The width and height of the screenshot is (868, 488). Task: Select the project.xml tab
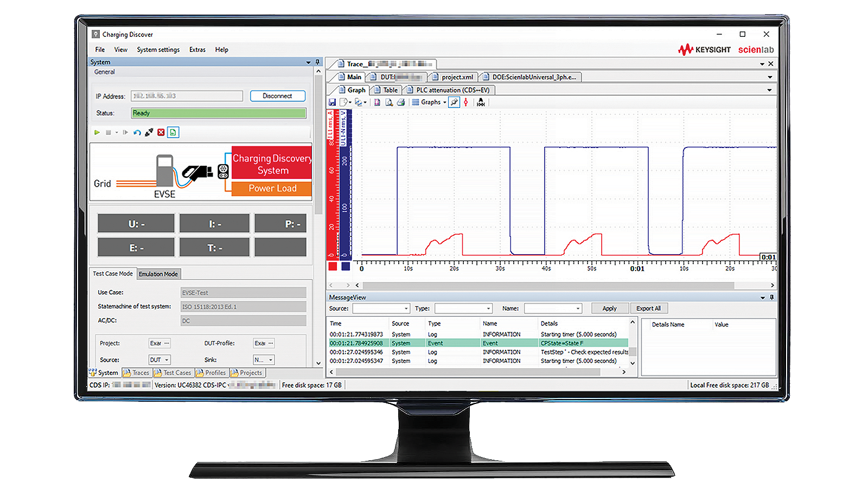453,77
